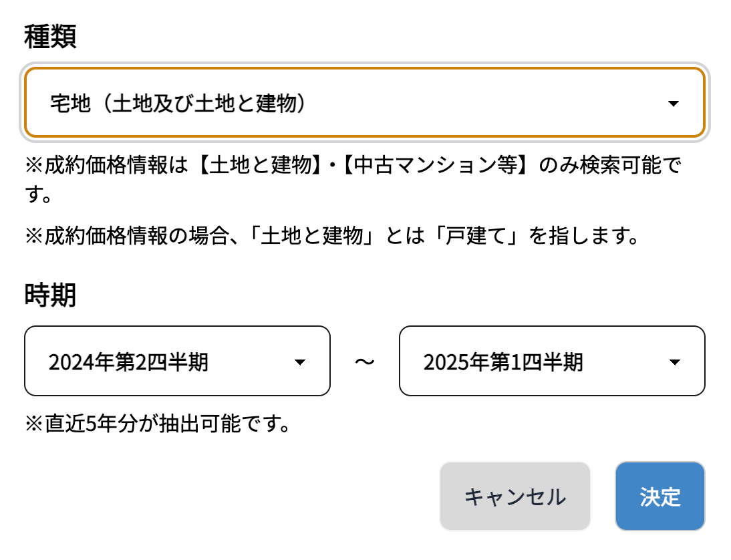This screenshot has height=560, width=731.
Task: Select the 2025年第1四半期 value text
Action: coord(503,362)
